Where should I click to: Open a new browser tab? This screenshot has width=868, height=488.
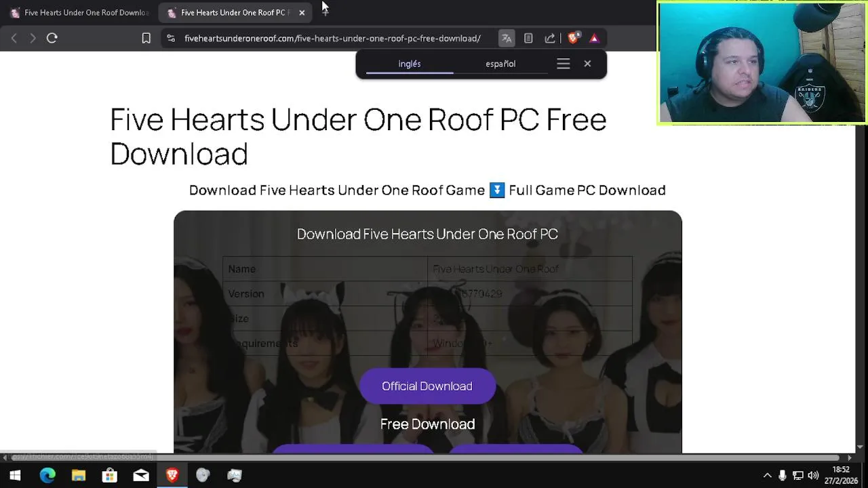point(325,12)
